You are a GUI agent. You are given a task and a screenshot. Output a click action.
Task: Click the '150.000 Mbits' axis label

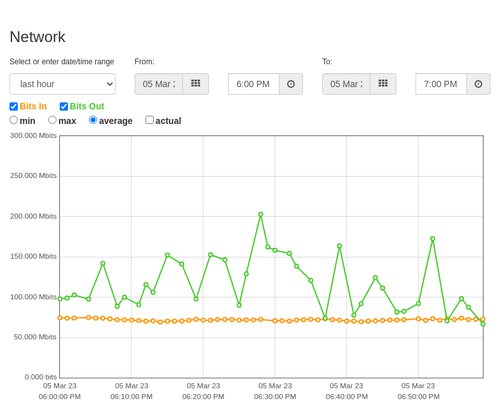click(33, 256)
